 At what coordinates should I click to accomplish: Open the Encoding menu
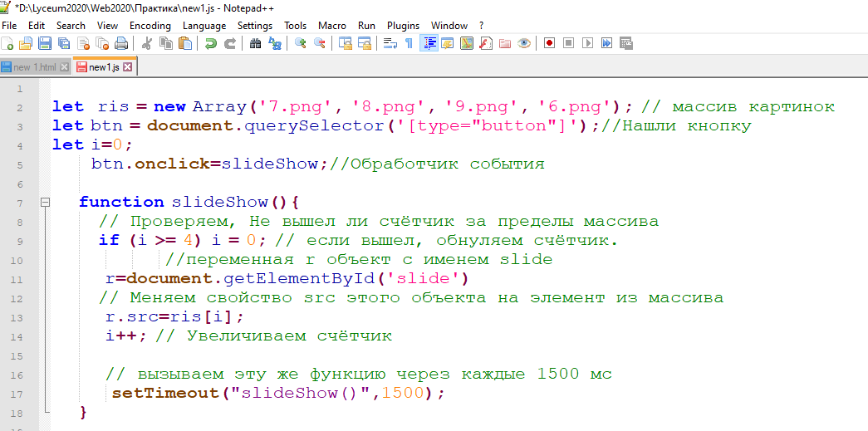tap(150, 26)
